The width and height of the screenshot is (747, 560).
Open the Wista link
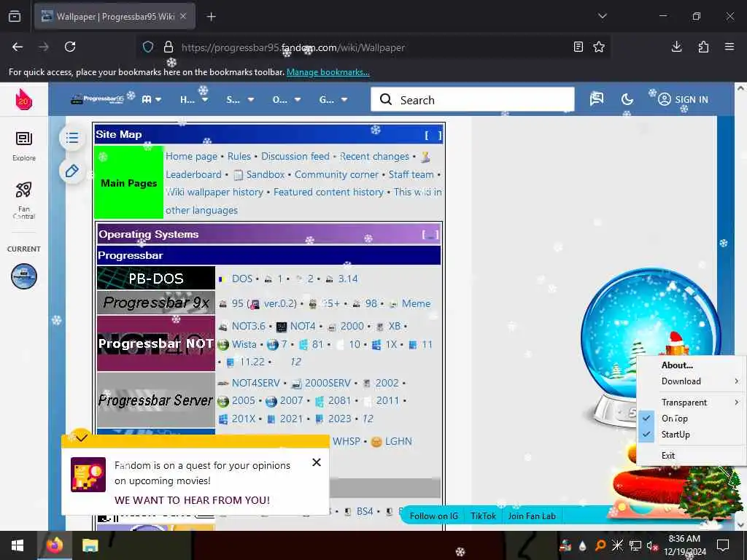(244, 344)
